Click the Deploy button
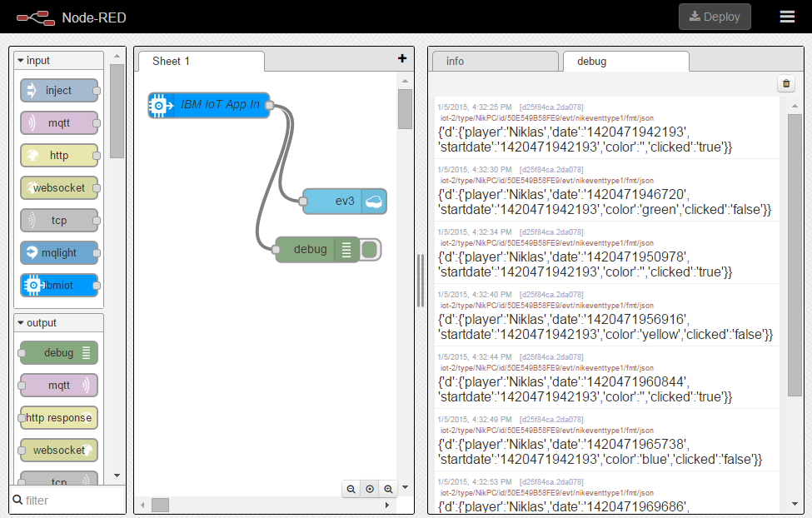The image size is (812, 518). [x=715, y=17]
